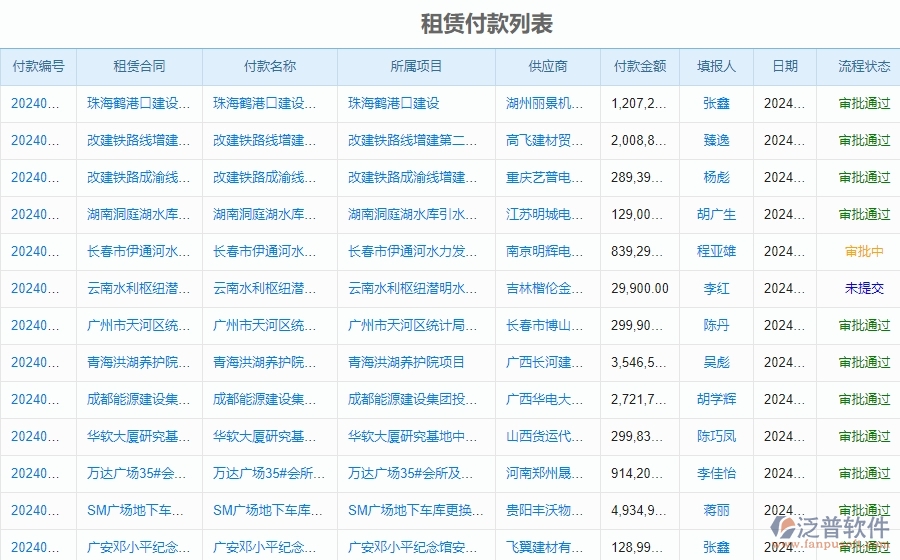
Task: Click the 租赁合同 column header
Action: pos(139,67)
